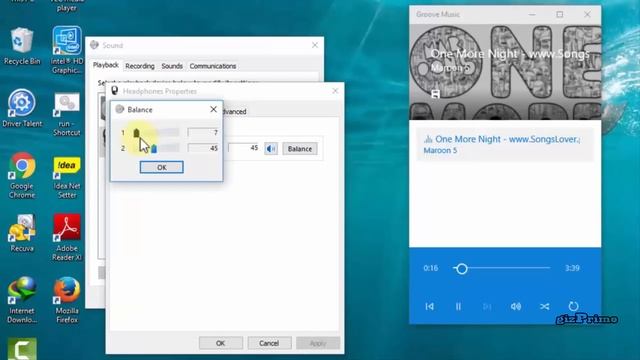This screenshot has height=360, width=640.
Task: Open the run - Shortcut icon
Action: pos(67,114)
